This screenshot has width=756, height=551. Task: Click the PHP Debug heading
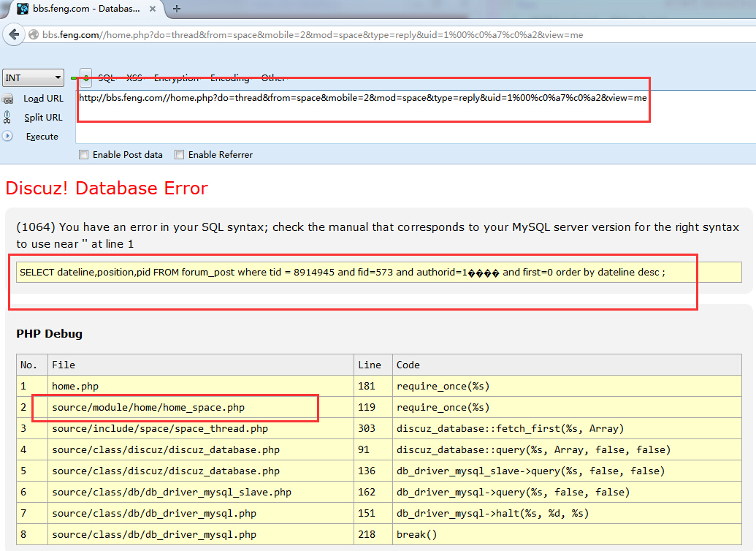coord(49,334)
